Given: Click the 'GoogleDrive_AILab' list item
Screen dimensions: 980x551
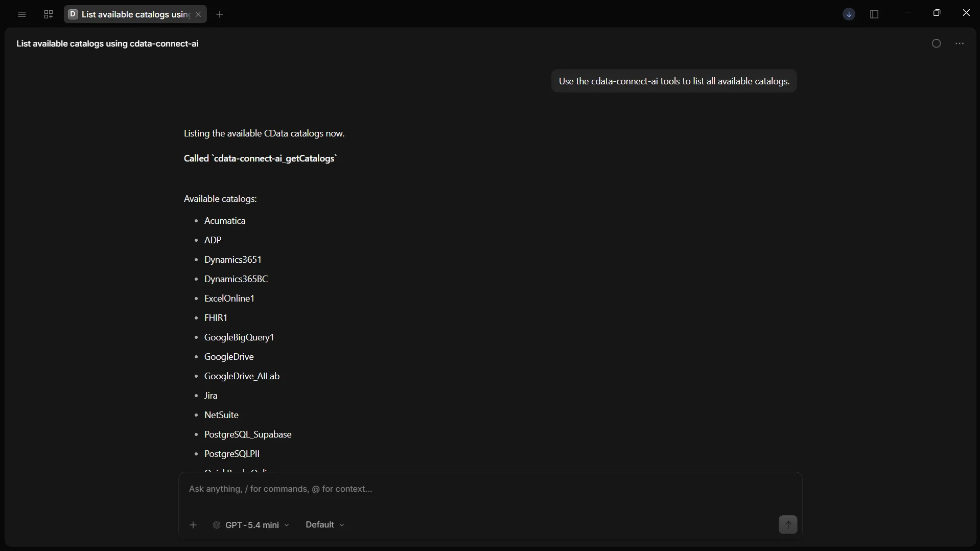Looking at the screenshot, I should [x=242, y=377].
